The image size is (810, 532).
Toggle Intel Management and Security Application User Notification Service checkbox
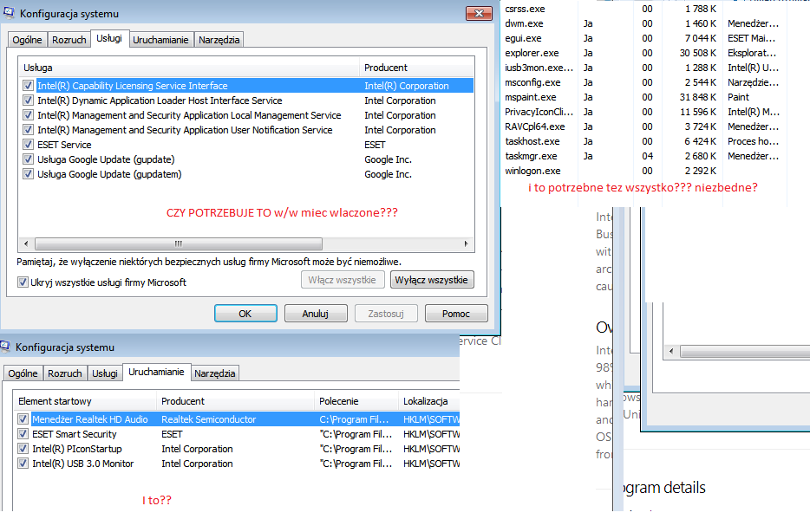pos(28,130)
